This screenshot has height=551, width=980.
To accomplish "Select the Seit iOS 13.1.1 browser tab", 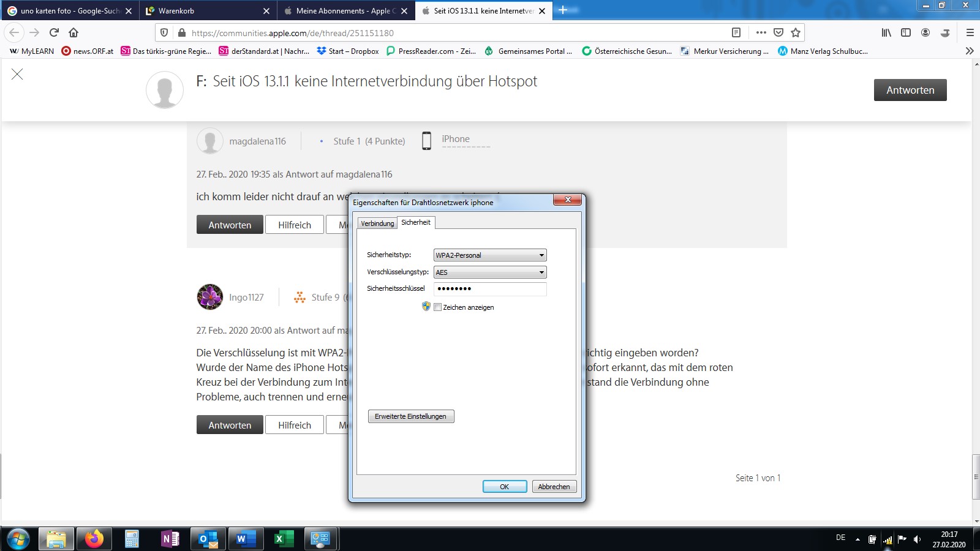I will click(484, 10).
